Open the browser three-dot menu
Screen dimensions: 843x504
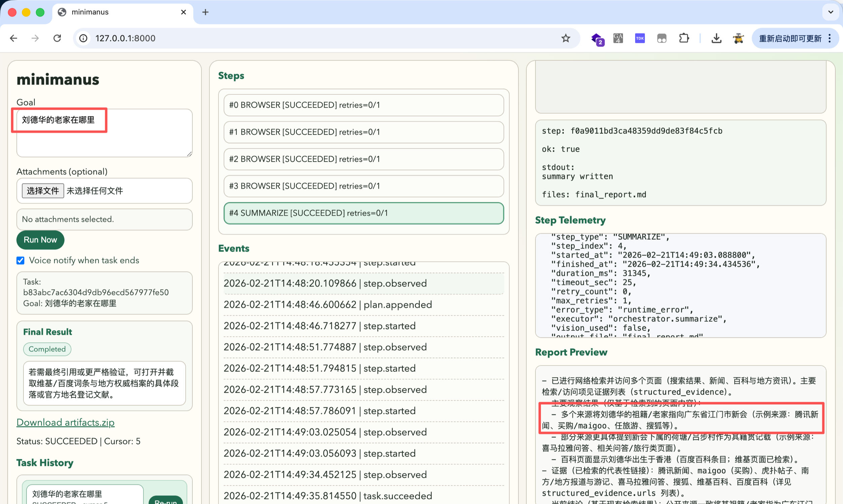coord(830,38)
